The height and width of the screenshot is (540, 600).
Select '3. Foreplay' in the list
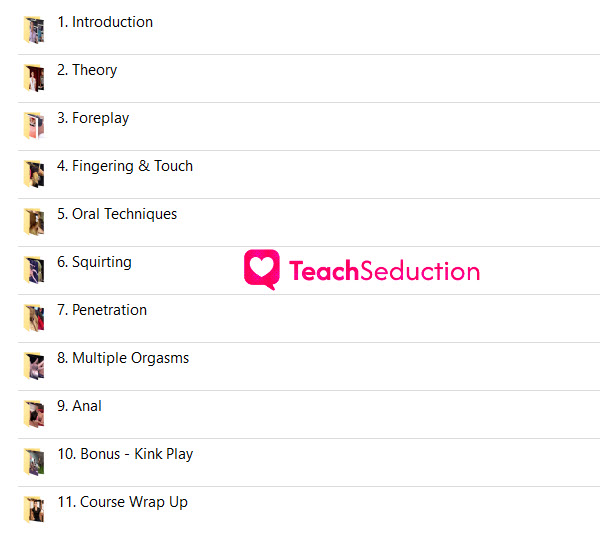(93, 118)
